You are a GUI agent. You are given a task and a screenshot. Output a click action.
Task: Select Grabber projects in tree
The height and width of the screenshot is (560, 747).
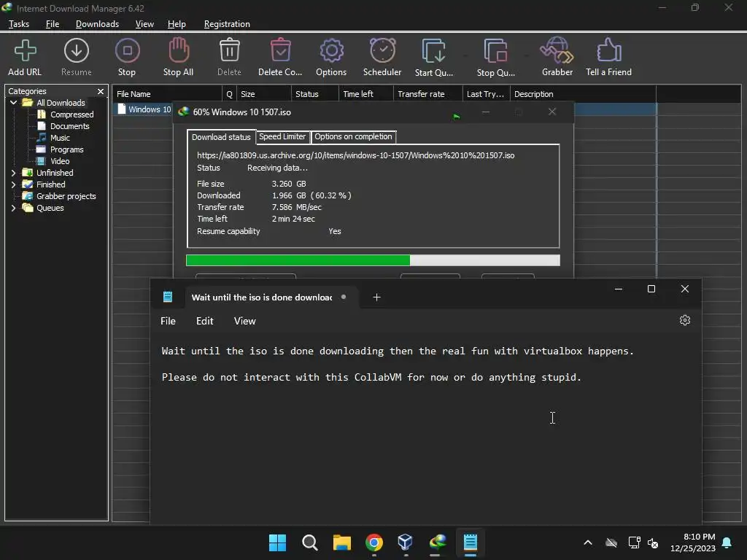pyautogui.click(x=66, y=196)
